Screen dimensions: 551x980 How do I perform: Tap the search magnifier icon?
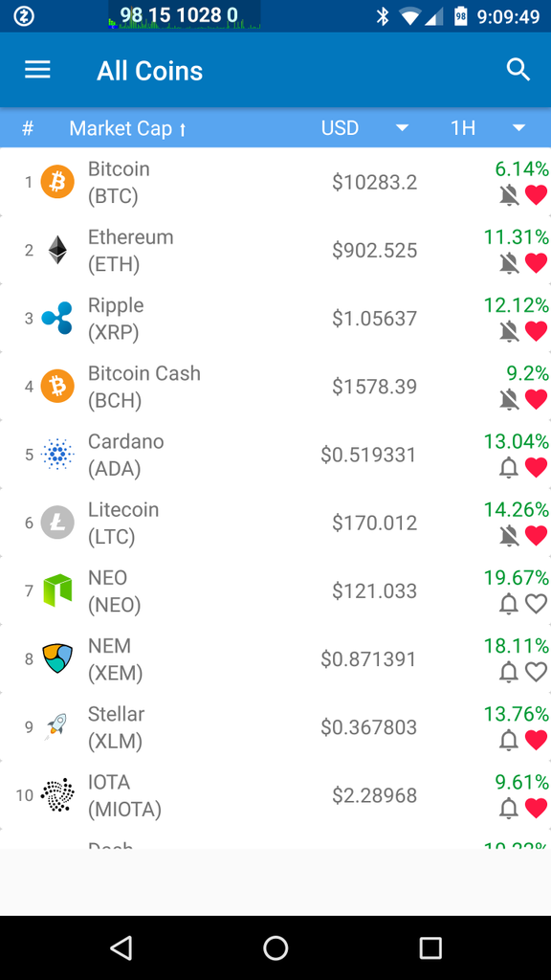(518, 70)
